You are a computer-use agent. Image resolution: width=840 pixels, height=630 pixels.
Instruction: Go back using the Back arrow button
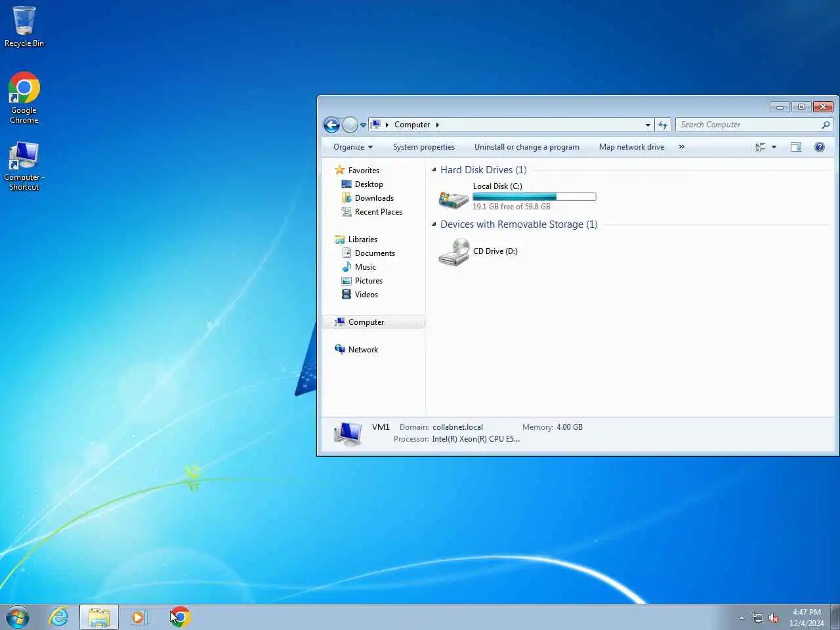coord(332,125)
